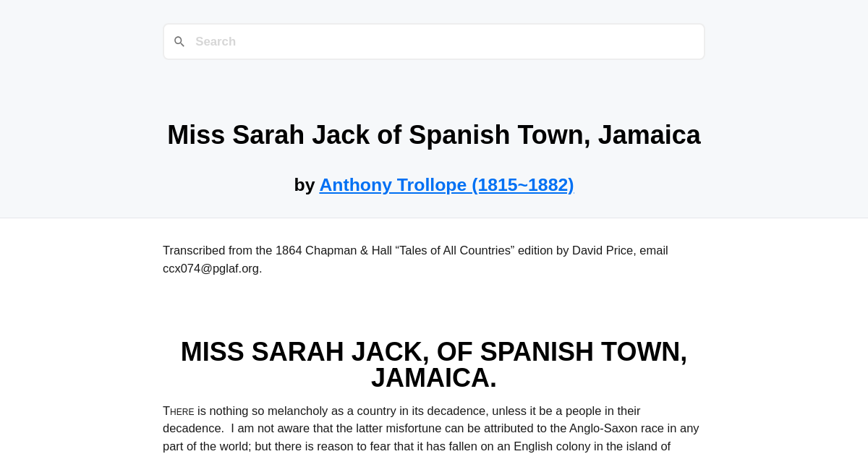
Task: Select the chapter heading MISS SARAH JACK, OF SPANISH TOWN, JAMAICA
Action: click(434, 364)
